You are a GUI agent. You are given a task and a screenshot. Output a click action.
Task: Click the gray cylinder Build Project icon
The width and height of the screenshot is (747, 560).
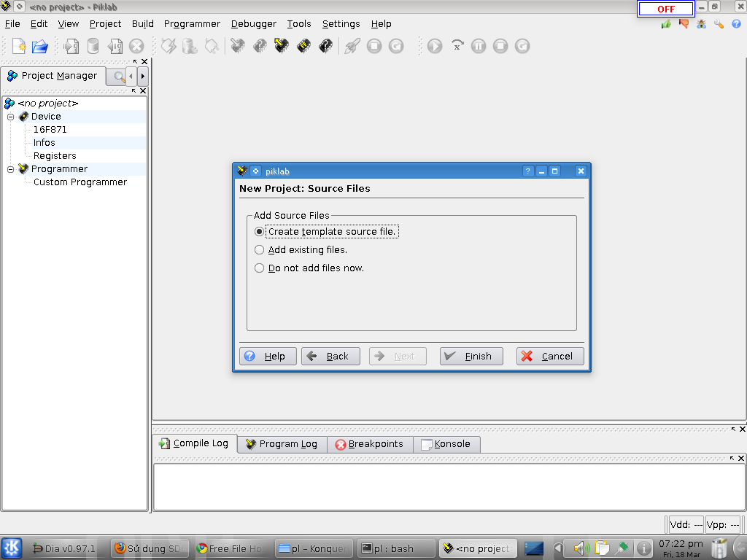click(93, 46)
